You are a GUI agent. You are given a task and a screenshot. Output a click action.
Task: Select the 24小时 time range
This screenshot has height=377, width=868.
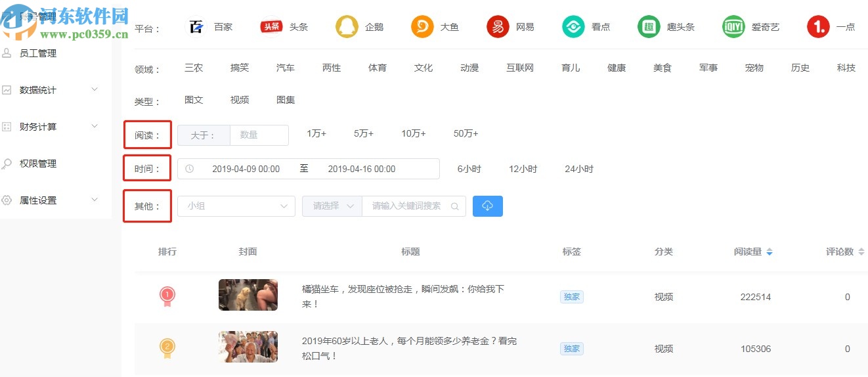pos(579,169)
